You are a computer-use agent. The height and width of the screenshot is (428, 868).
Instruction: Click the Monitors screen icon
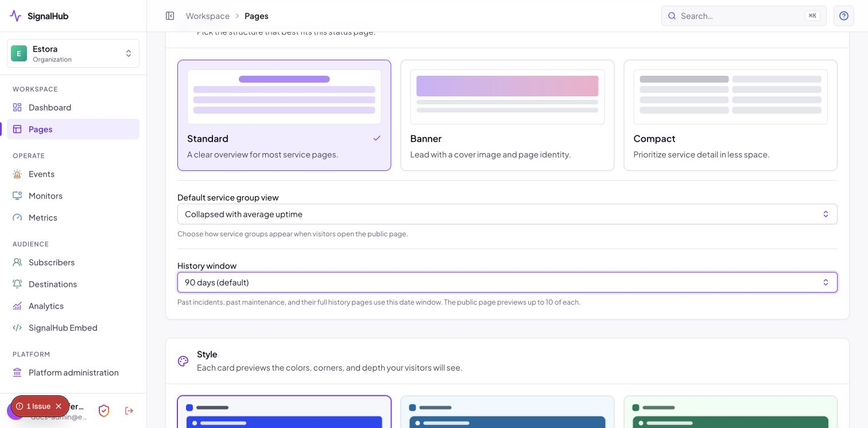click(x=17, y=196)
